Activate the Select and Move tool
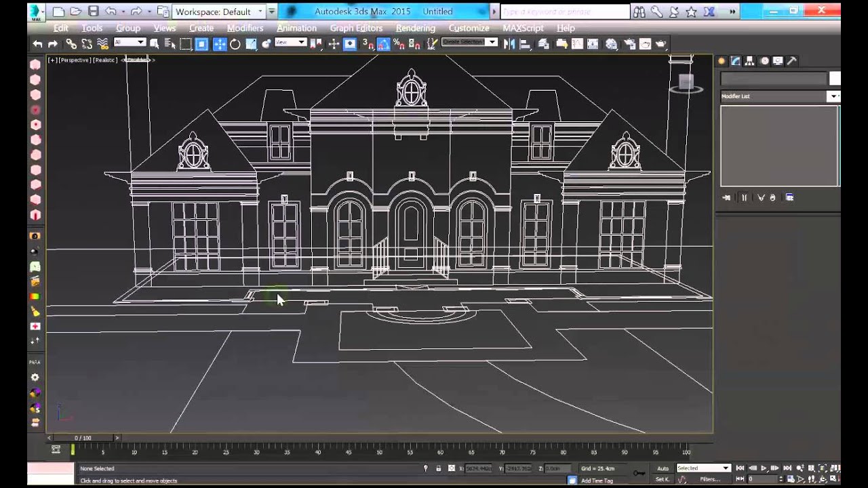 [220, 44]
